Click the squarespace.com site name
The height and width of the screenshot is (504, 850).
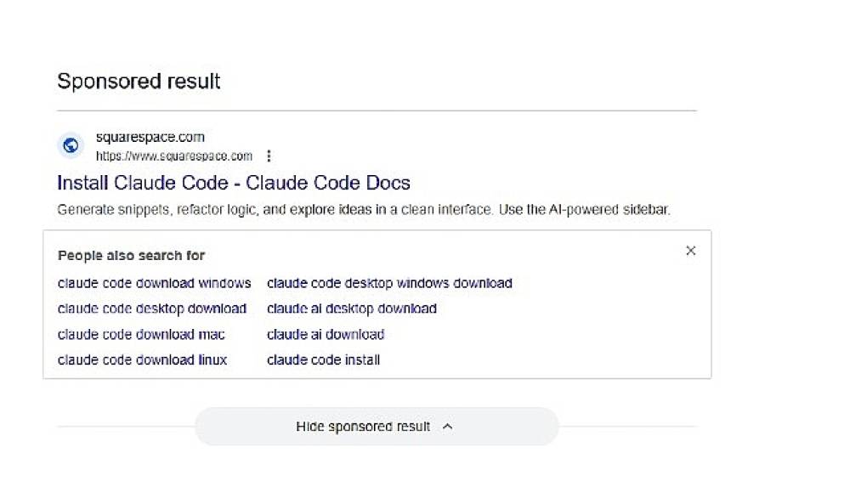click(150, 137)
